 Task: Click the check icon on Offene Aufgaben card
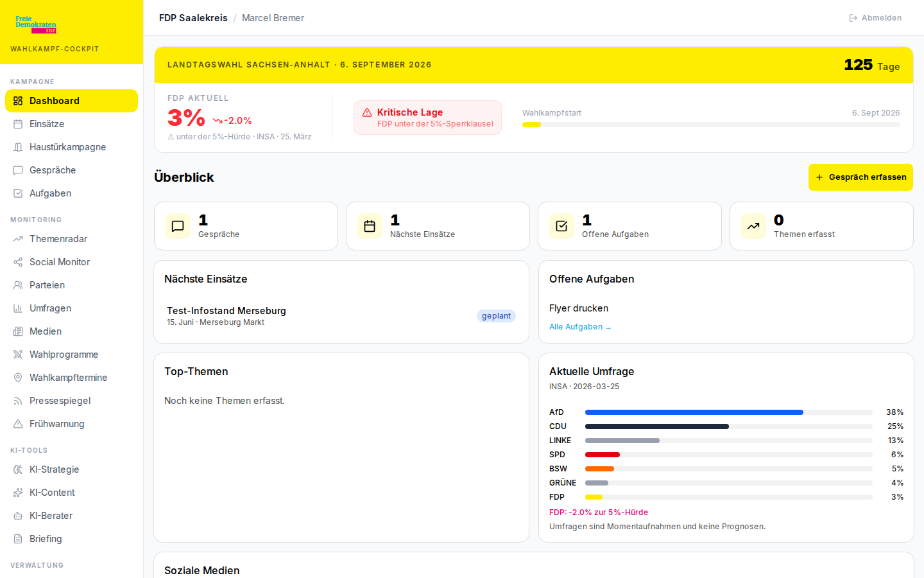click(561, 226)
